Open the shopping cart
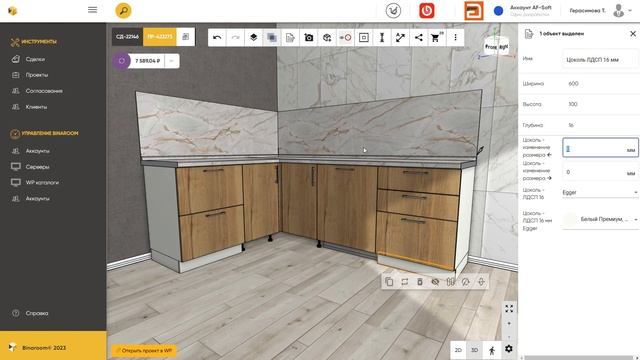The image size is (640, 360). pyautogui.click(x=436, y=38)
